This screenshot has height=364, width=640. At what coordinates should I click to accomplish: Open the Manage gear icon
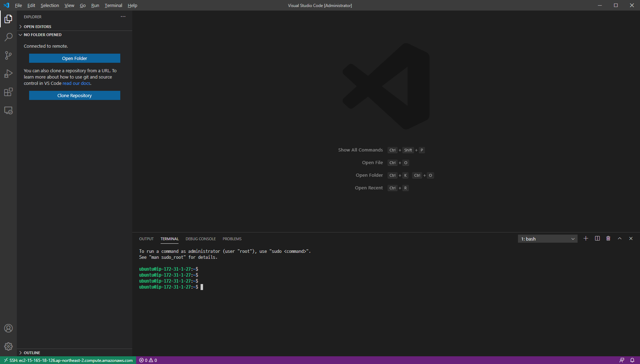[8, 346]
